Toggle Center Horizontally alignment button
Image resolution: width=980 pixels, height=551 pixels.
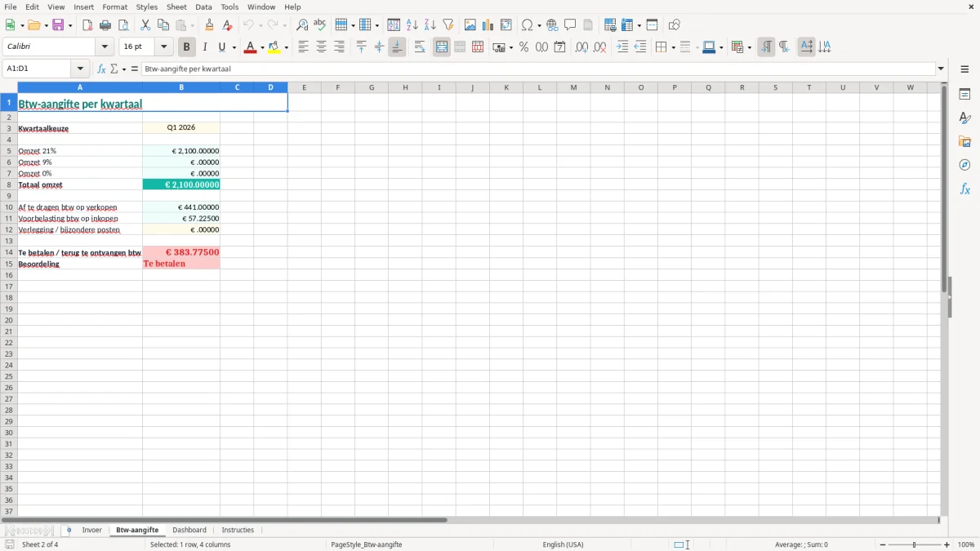pos(321,47)
